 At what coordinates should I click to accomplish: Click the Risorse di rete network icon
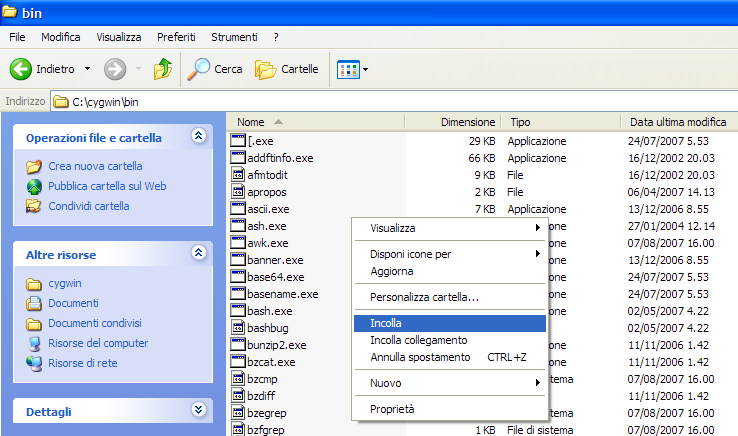coord(34,363)
